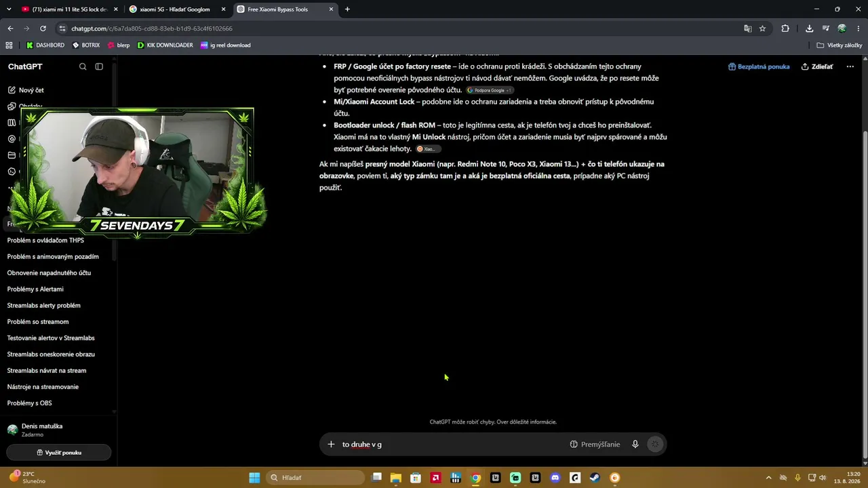Open the Podpora Google source chip

tap(490, 90)
